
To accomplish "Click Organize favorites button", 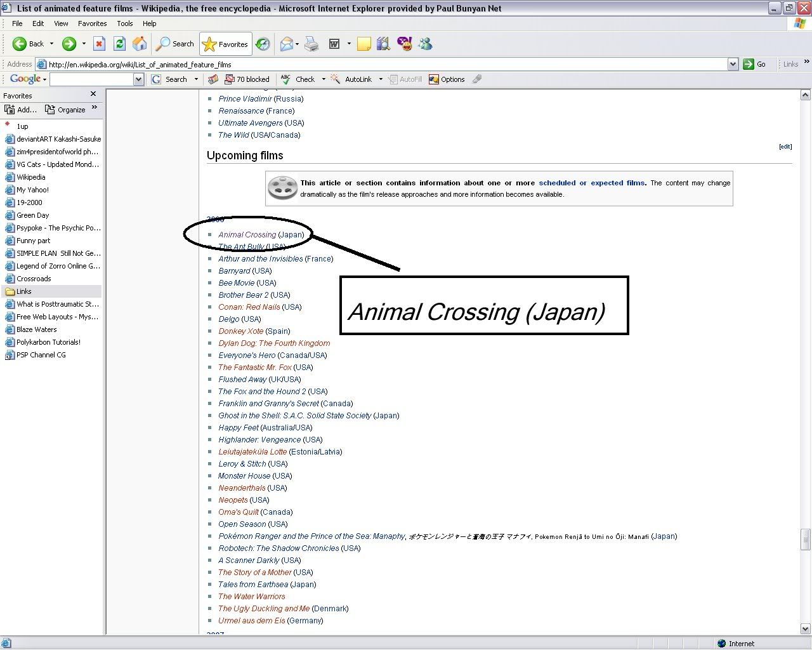I will click(65, 110).
